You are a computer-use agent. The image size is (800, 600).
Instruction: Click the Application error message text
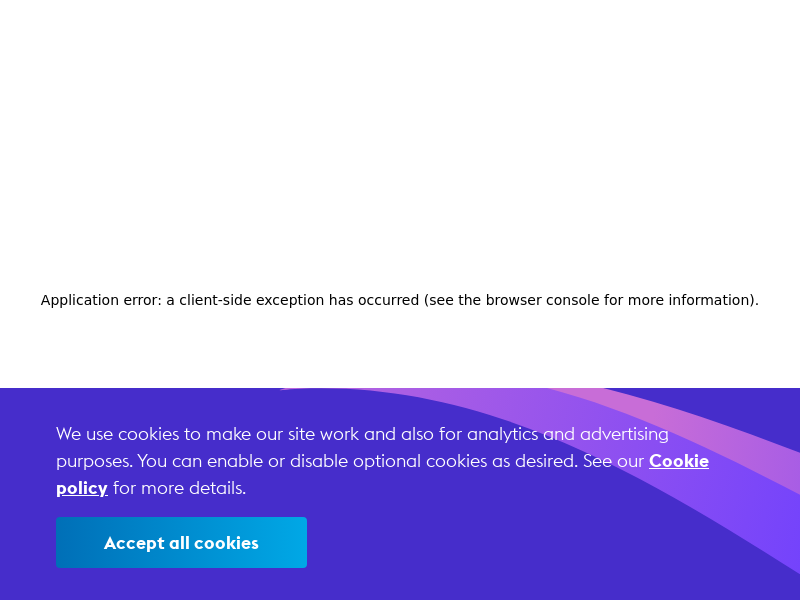(x=399, y=300)
